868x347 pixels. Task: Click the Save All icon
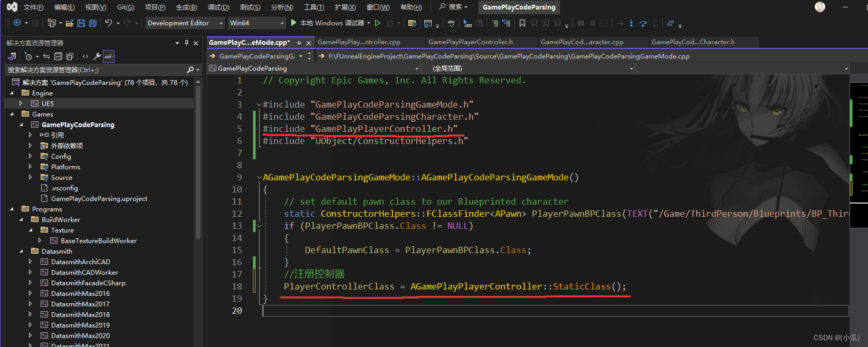(x=93, y=23)
